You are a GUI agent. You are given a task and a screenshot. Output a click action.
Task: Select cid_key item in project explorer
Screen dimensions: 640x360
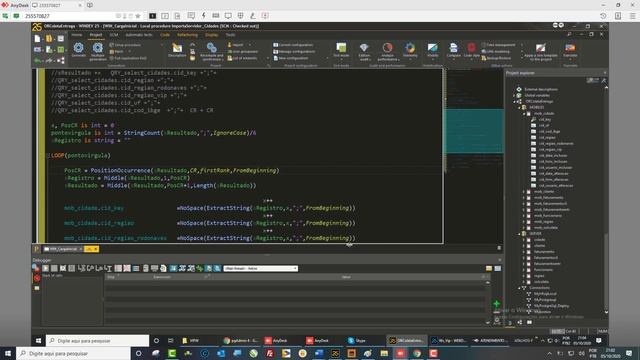tap(545, 120)
